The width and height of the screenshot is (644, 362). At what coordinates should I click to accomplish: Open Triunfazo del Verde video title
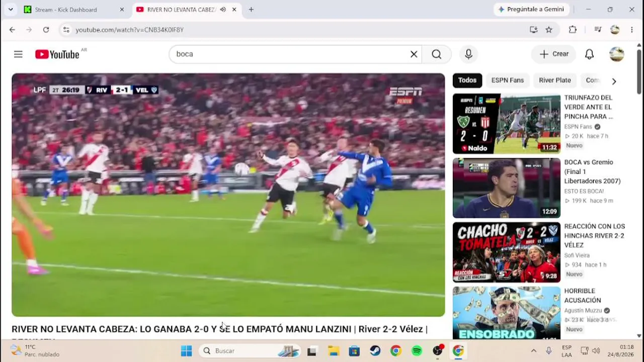[x=589, y=107]
